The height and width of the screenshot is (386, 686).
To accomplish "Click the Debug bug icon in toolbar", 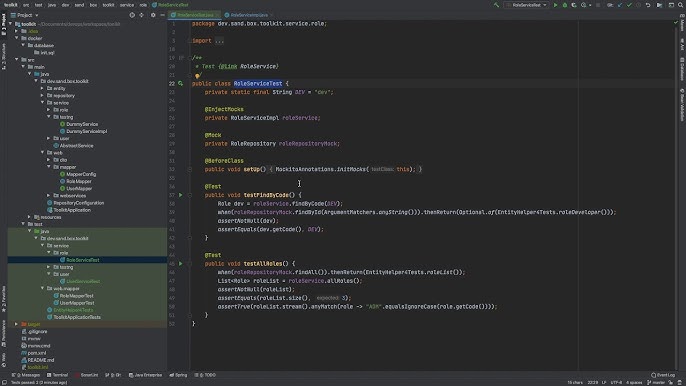I will click(x=565, y=5).
